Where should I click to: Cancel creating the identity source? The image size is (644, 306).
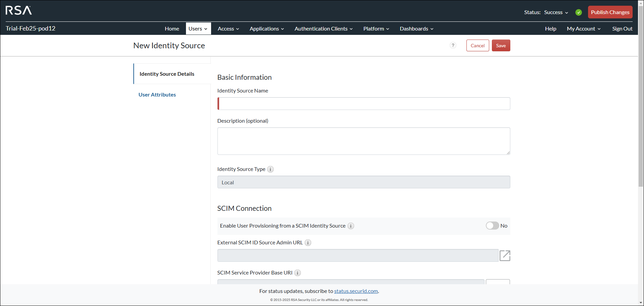pos(477,45)
